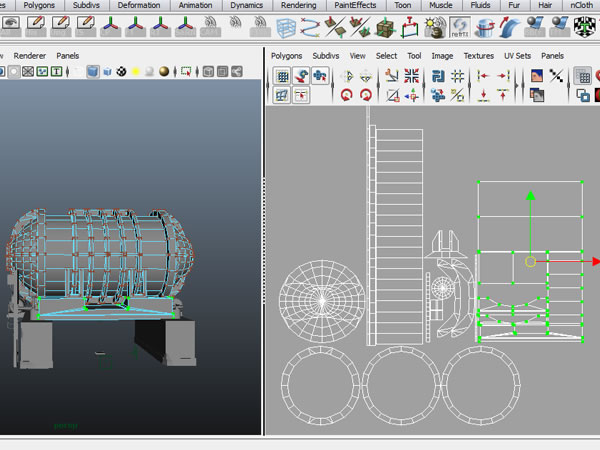This screenshot has height=450, width=600.
Task: Switch to the Deformation shelf tab
Action: [139, 5]
